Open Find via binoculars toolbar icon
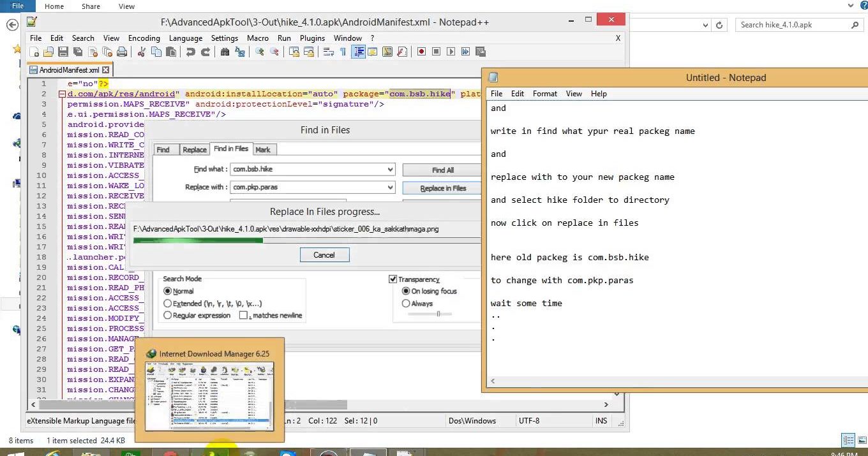Screen dimensions: 868x456 point(225,52)
